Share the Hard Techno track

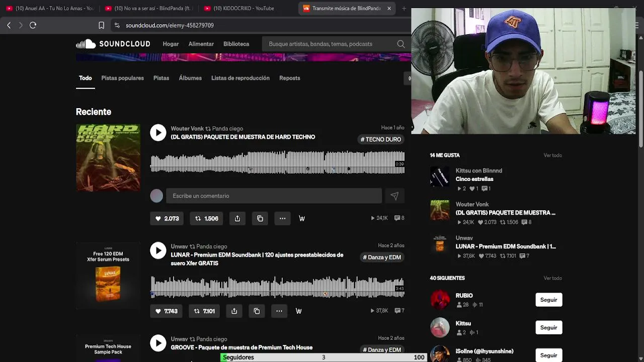[237, 218]
